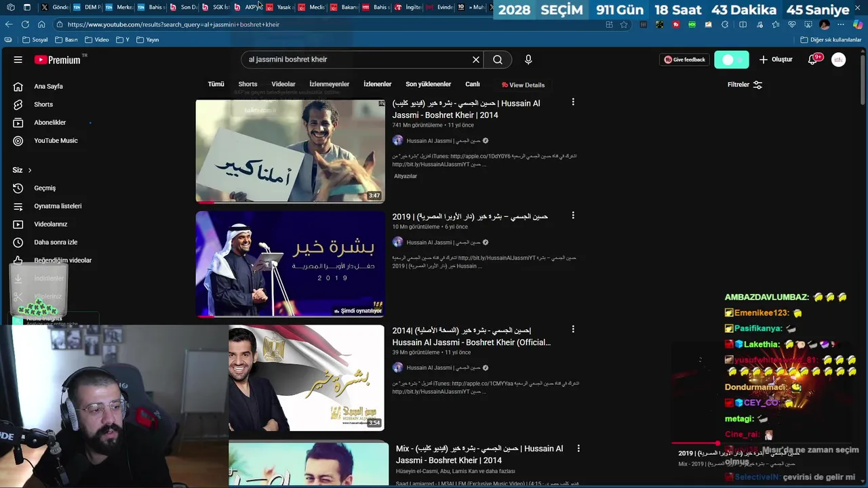Select the Videolar filter chip
The width and height of the screenshot is (868, 488).
pyautogui.click(x=283, y=84)
